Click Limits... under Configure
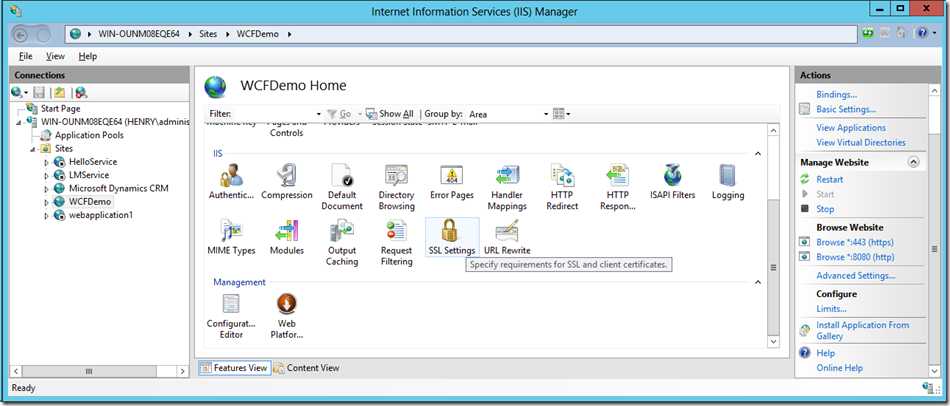The image size is (950, 406). pos(831,309)
